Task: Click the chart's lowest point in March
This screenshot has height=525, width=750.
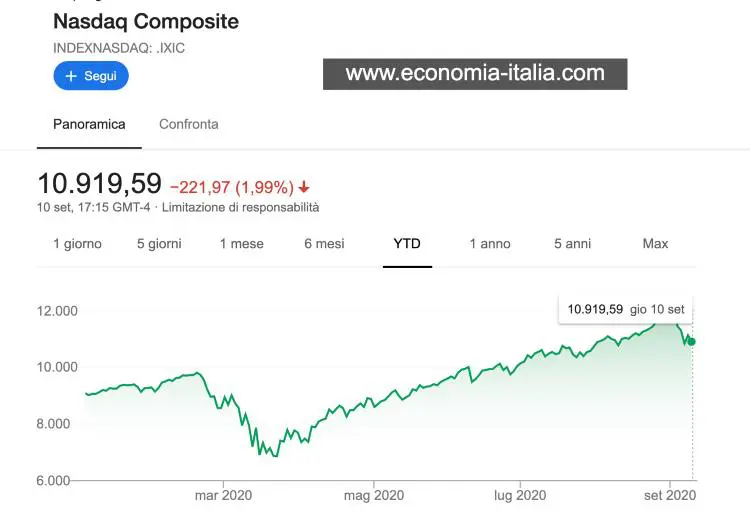Action: [275, 456]
